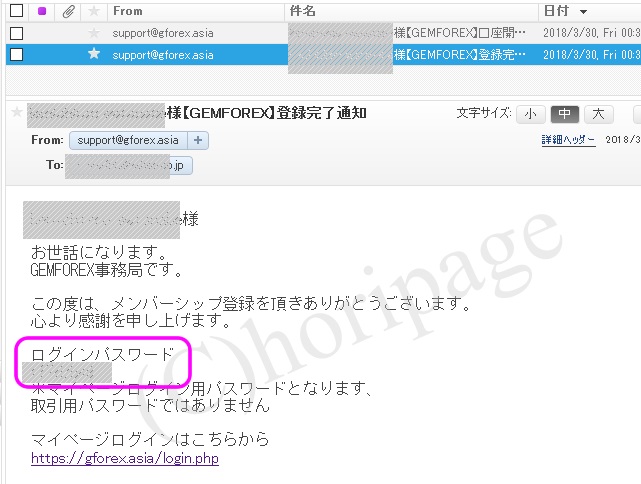Click the date of the 口座開 email
641x484 pixels.
(x=592, y=33)
